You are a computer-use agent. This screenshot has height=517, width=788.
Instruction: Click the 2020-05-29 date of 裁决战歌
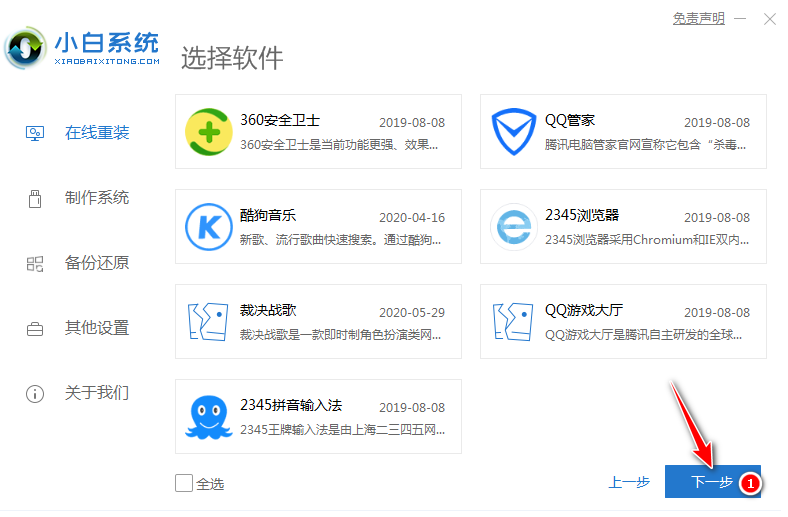coord(412,313)
